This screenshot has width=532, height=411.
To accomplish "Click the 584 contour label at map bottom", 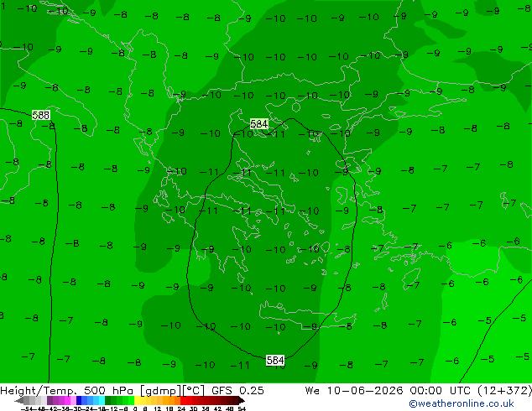I will [275, 360].
